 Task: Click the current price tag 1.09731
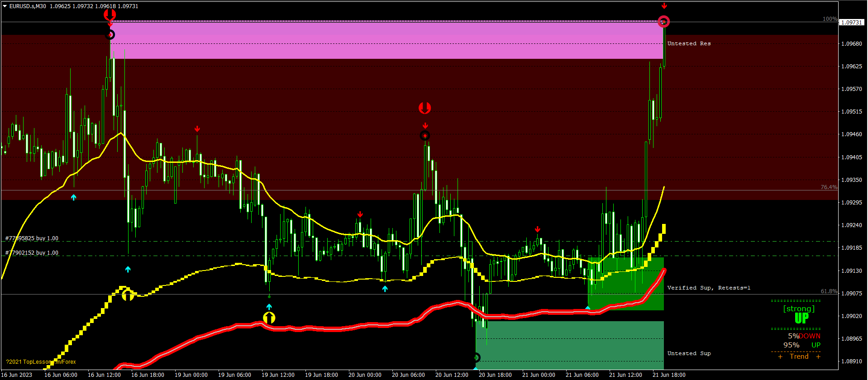click(x=852, y=22)
